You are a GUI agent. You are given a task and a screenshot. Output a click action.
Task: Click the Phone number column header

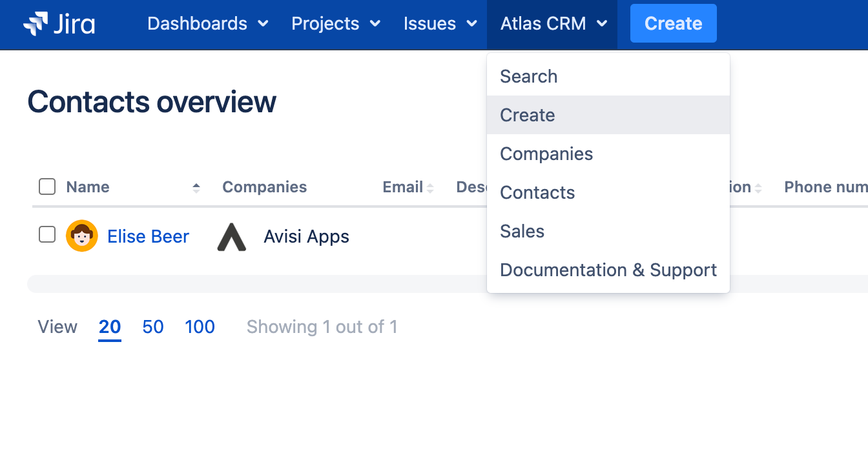[825, 187]
